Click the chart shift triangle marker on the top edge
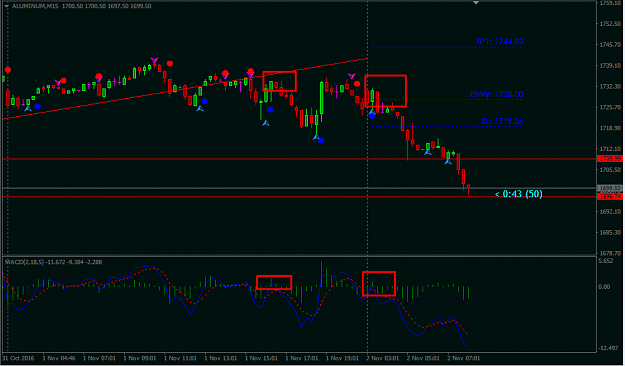The height and width of the screenshot is (366, 625). coord(476,2)
